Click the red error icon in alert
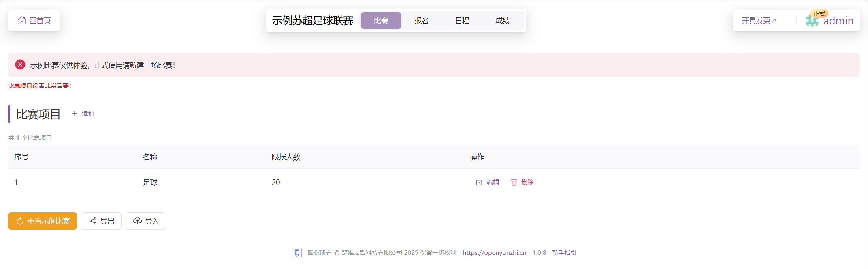The image size is (868, 269). (20, 65)
